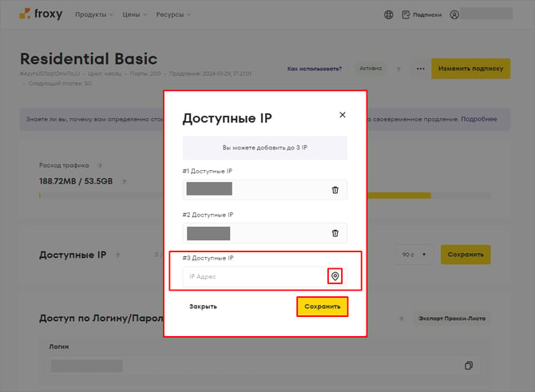Viewport: 535px width, 392px height.
Task: Open the 90 с rotation dropdown
Action: coord(414,255)
